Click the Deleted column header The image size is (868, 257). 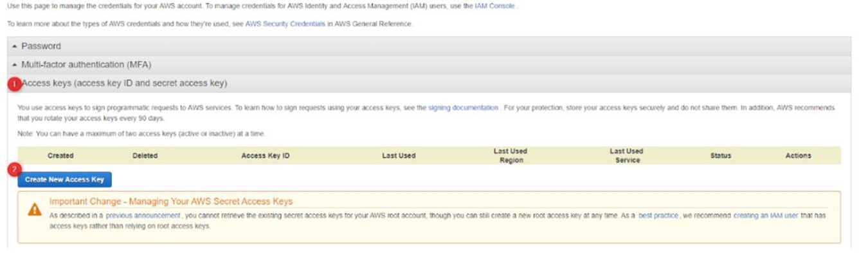pos(145,156)
